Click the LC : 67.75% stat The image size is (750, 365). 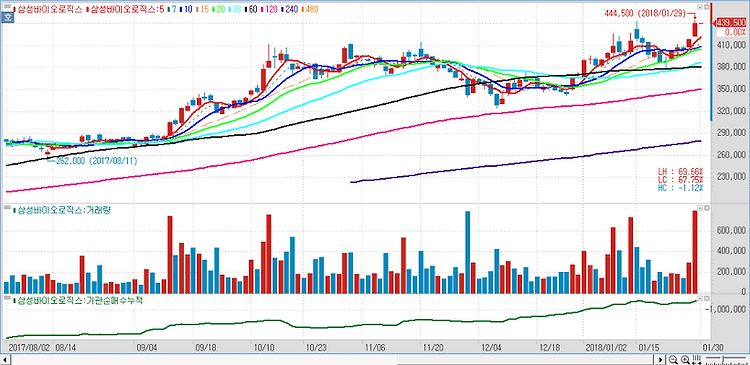pos(681,179)
